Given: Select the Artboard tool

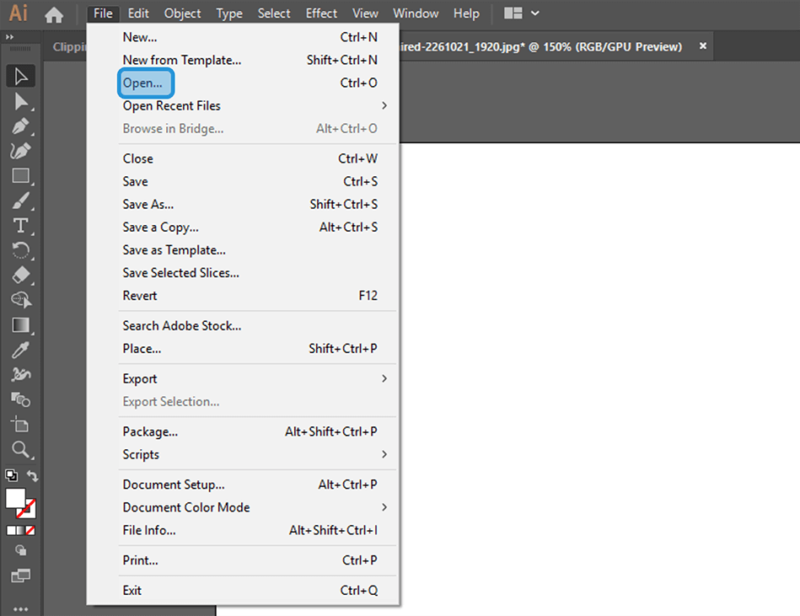Looking at the screenshot, I should pyautogui.click(x=20, y=425).
